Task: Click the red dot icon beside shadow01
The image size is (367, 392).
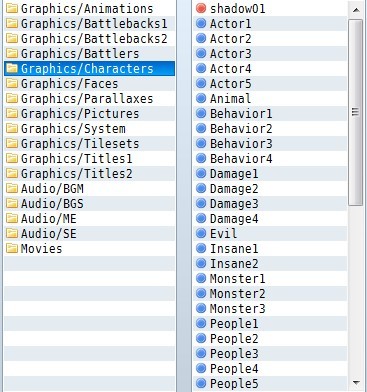Action: pos(201,8)
